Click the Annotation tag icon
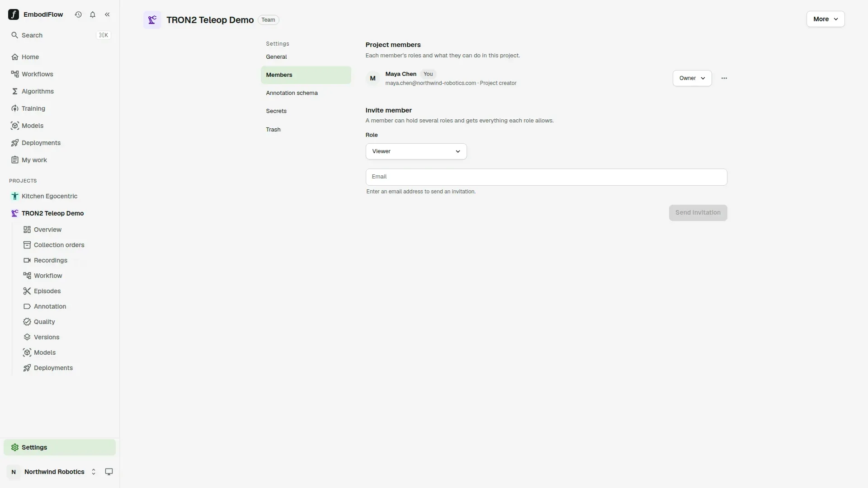 27,306
